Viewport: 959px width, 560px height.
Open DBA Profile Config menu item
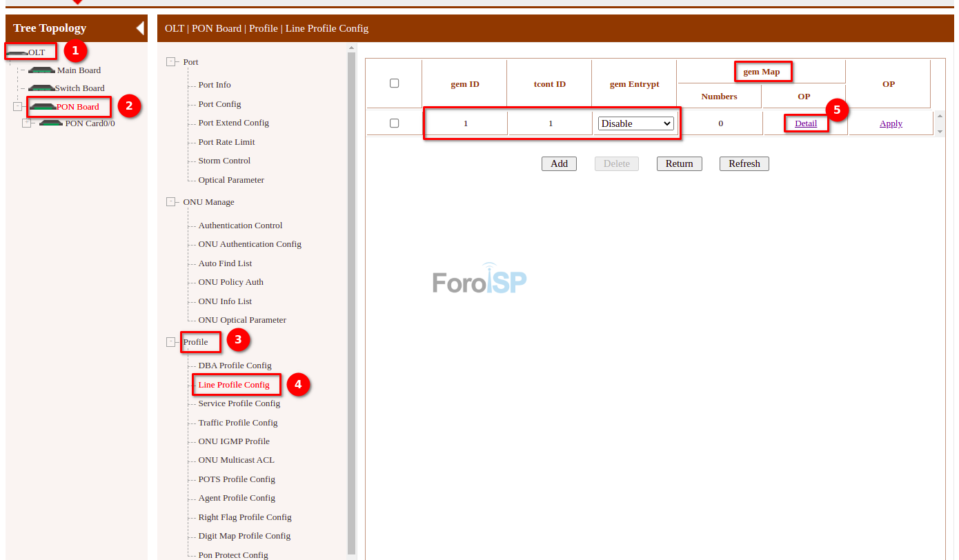coord(235,366)
